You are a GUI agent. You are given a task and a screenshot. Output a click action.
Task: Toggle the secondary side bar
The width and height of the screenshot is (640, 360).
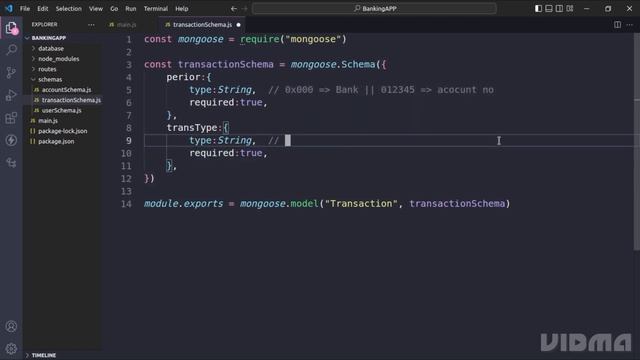click(x=559, y=9)
